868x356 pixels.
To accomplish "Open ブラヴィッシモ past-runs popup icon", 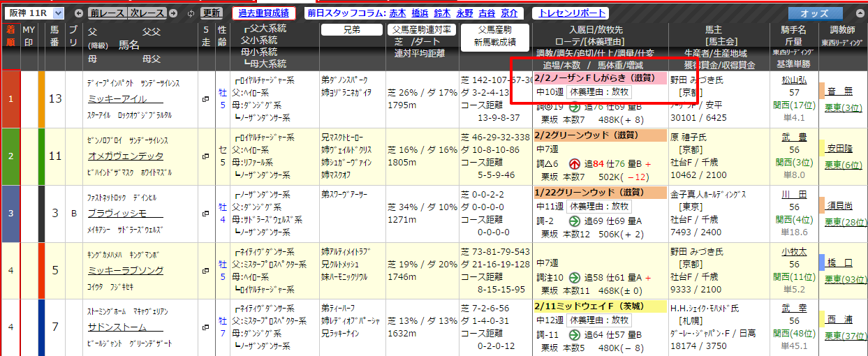I will tap(205, 214).
